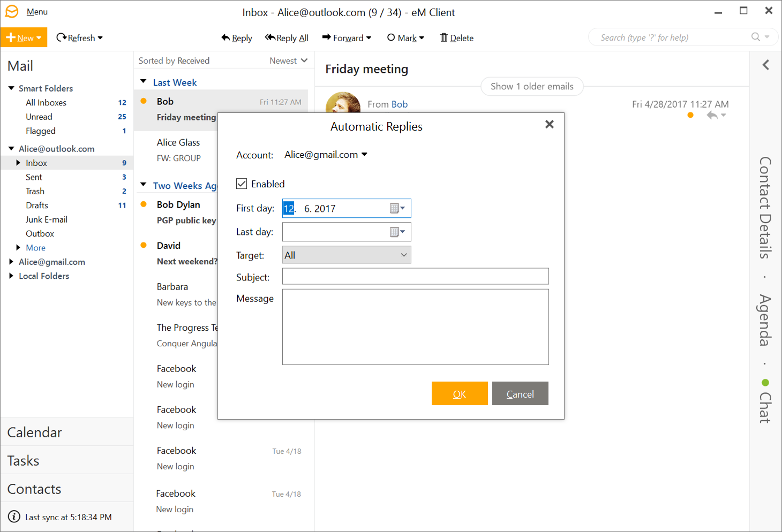Open the Contact Details sidebar tab
This screenshot has width=782, height=532.
click(765, 208)
